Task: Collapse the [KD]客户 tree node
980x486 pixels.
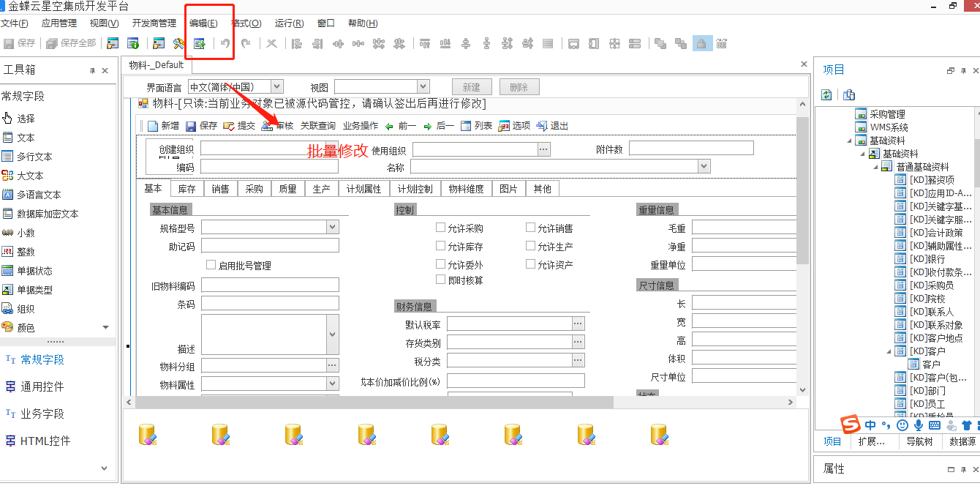Action: [x=889, y=351]
